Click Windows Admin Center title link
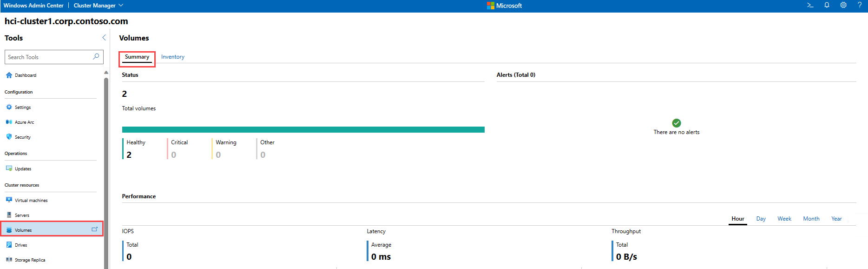The width and height of the screenshot is (868, 269). [x=33, y=6]
